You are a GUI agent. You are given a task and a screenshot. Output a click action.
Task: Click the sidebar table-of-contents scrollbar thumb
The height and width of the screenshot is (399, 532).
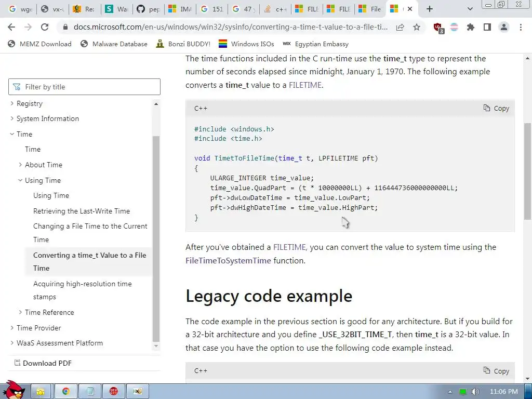[156, 239]
